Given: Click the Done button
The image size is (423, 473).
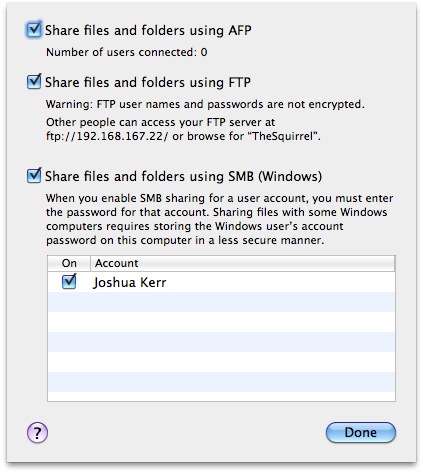Looking at the screenshot, I should point(361,432).
